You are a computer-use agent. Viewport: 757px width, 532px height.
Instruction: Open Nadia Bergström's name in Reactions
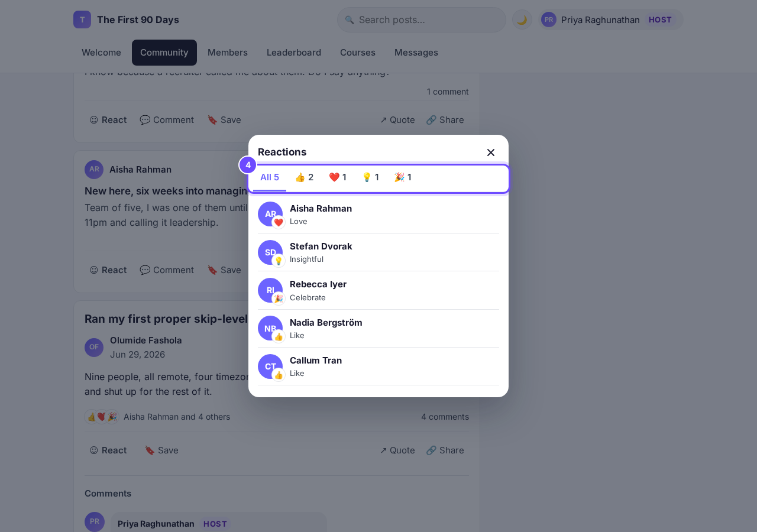pos(326,323)
